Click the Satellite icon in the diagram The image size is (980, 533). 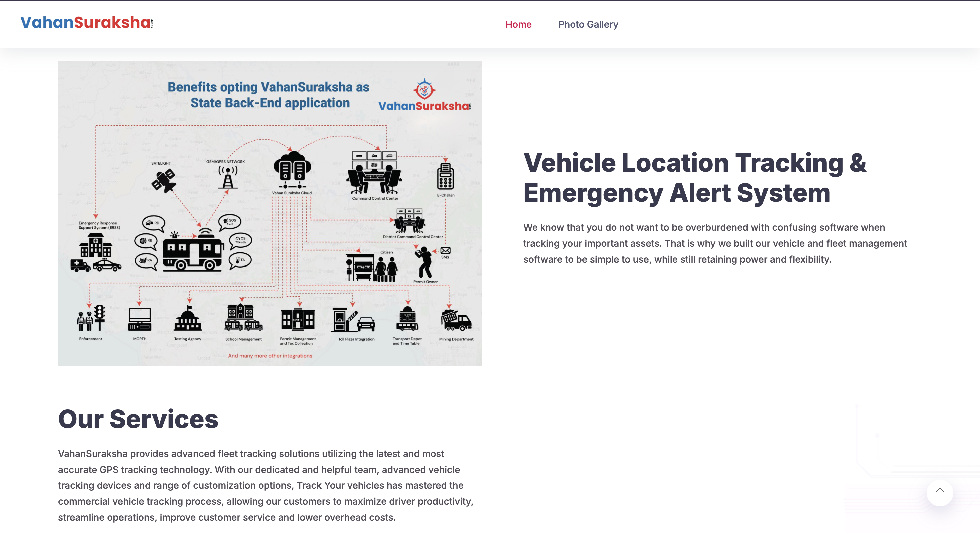[164, 181]
